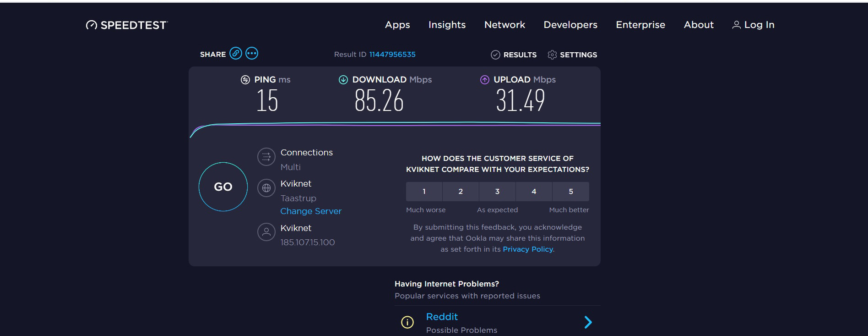Open Reddit problems link
Image resolution: width=868 pixels, height=336 pixels.
click(x=442, y=317)
